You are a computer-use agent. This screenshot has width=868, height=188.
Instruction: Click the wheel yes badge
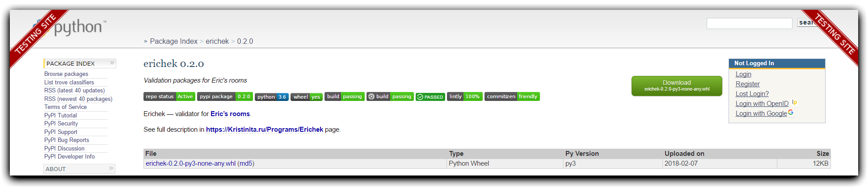307,97
